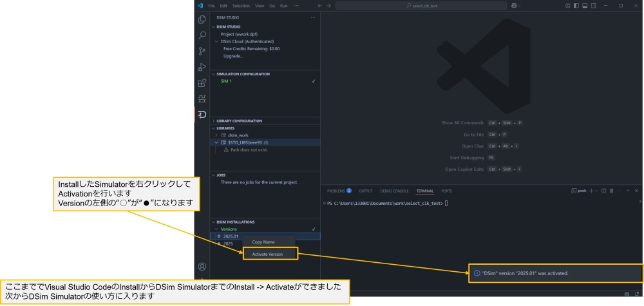The width and height of the screenshot is (644, 306).
Task: Open the Copilot chat icon in title bar
Action: 514,6
